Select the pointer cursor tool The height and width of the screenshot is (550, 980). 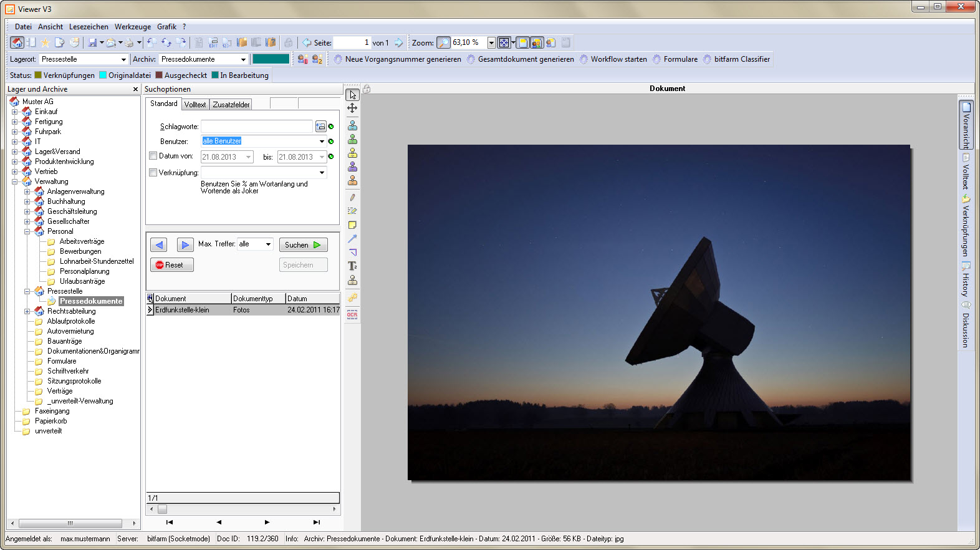tap(352, 95)
